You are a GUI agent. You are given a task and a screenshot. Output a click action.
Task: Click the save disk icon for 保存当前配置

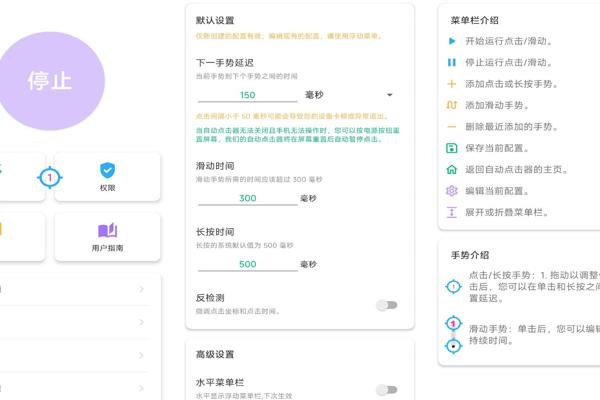click(x=452, y=148)
